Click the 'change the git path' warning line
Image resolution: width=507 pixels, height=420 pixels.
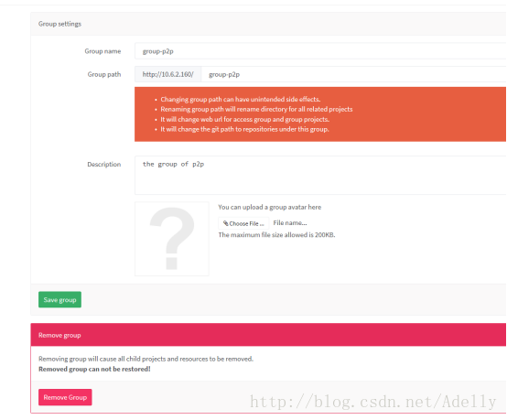(244, 129)
